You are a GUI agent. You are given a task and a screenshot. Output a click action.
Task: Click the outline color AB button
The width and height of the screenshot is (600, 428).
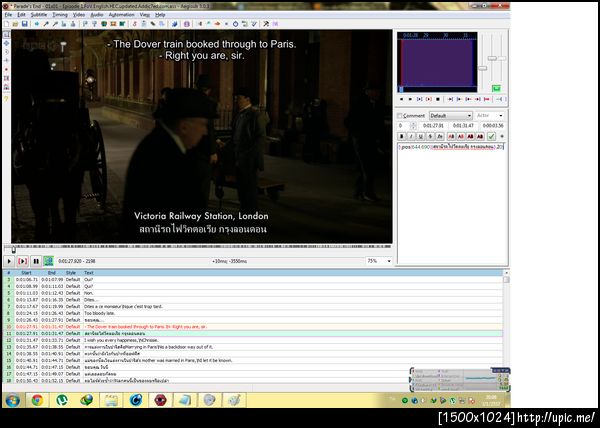(470, 136)
